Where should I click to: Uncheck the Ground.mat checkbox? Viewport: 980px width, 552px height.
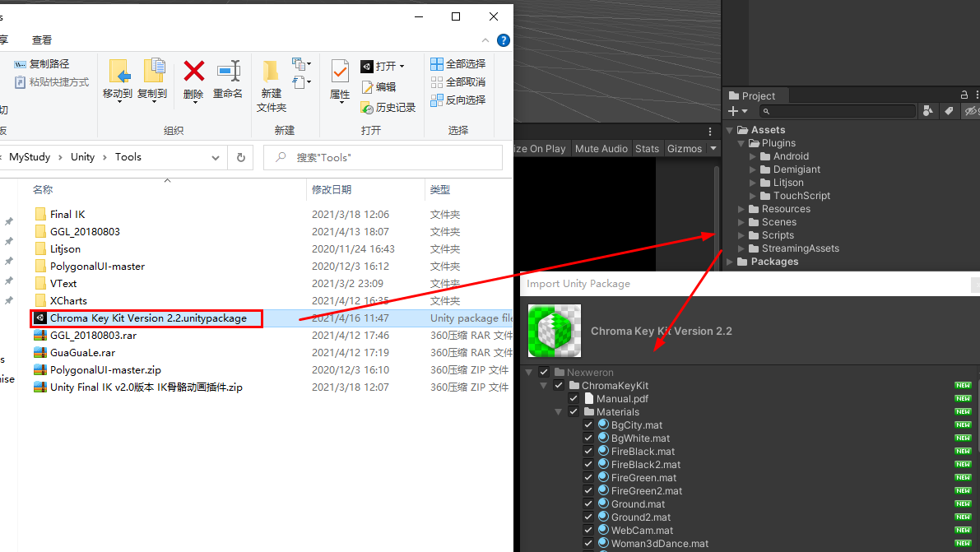(588, 503)
